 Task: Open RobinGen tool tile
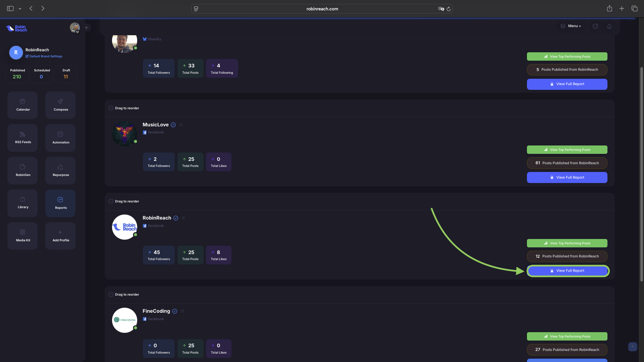22,170
